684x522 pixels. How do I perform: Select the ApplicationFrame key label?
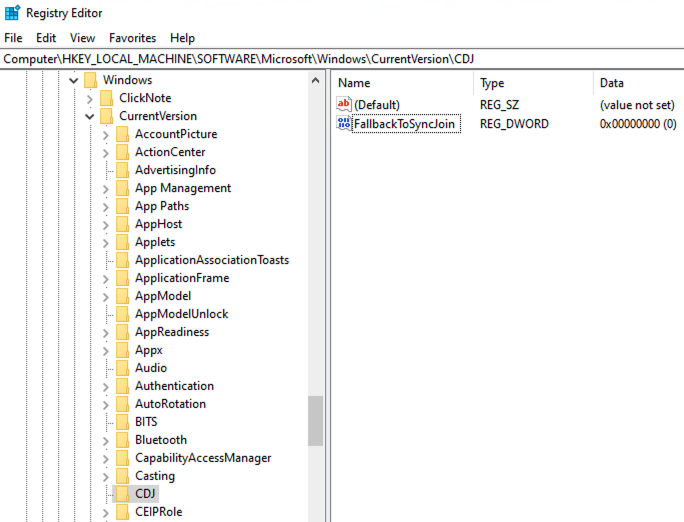point(182,278)
